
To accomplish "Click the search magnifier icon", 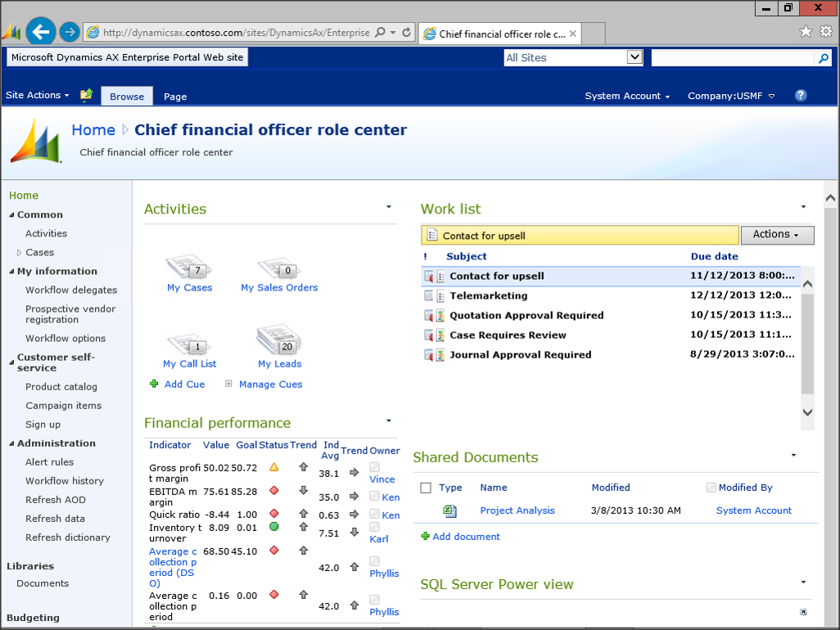I will pyautogui.click(x=824, y=58).
